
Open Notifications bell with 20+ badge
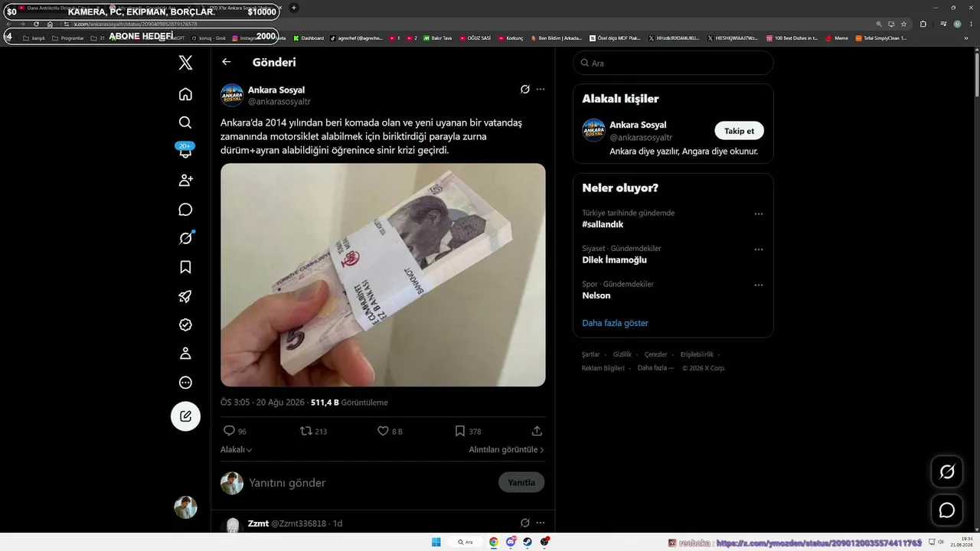(x=185, y=151)
